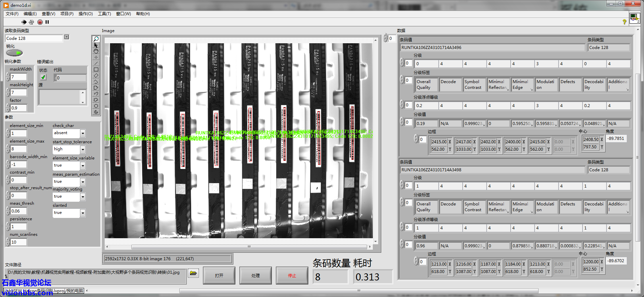Select the Polyline tool
Image resolution: width=644 pixels, height=297 pixels.
pos(96,81)
